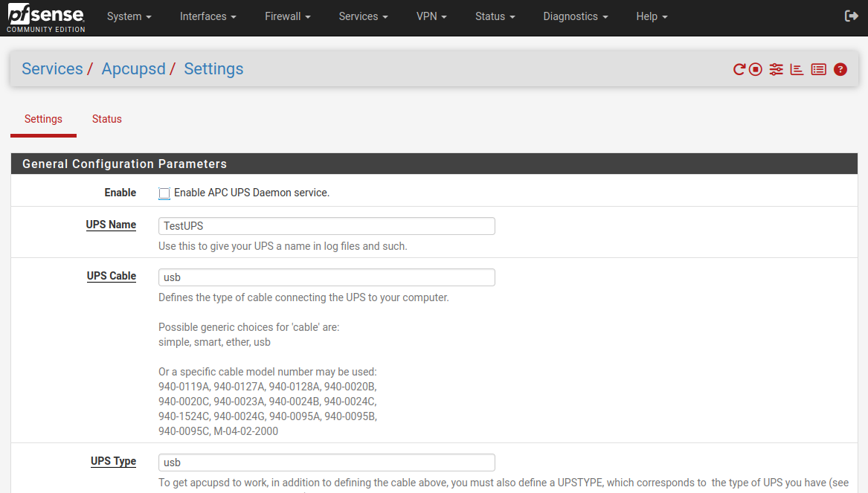Click the Settings breadcrumb link
This screenshot has height=493, width=868.
213,68
